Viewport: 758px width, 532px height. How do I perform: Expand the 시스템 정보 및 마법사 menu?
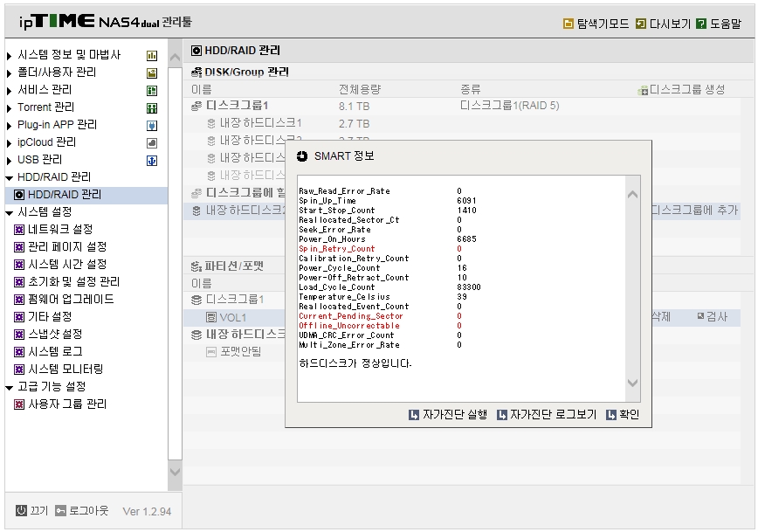click(10, 56)
